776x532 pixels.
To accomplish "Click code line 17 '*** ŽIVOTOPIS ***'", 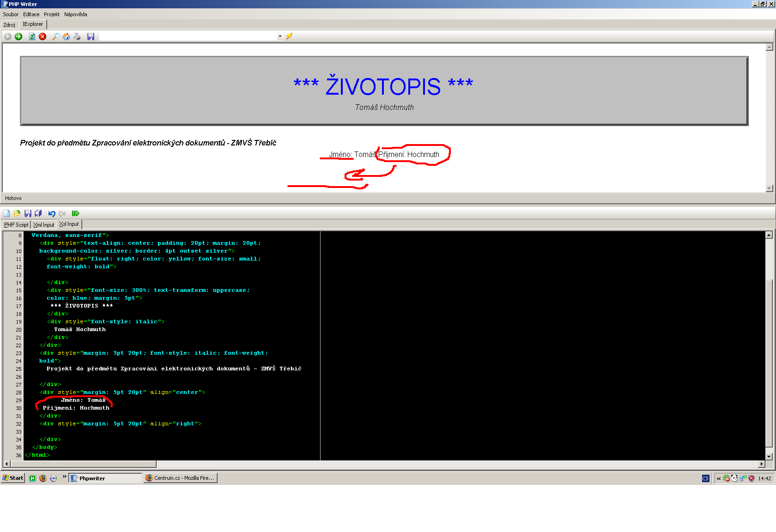I will tap(82, 306).
